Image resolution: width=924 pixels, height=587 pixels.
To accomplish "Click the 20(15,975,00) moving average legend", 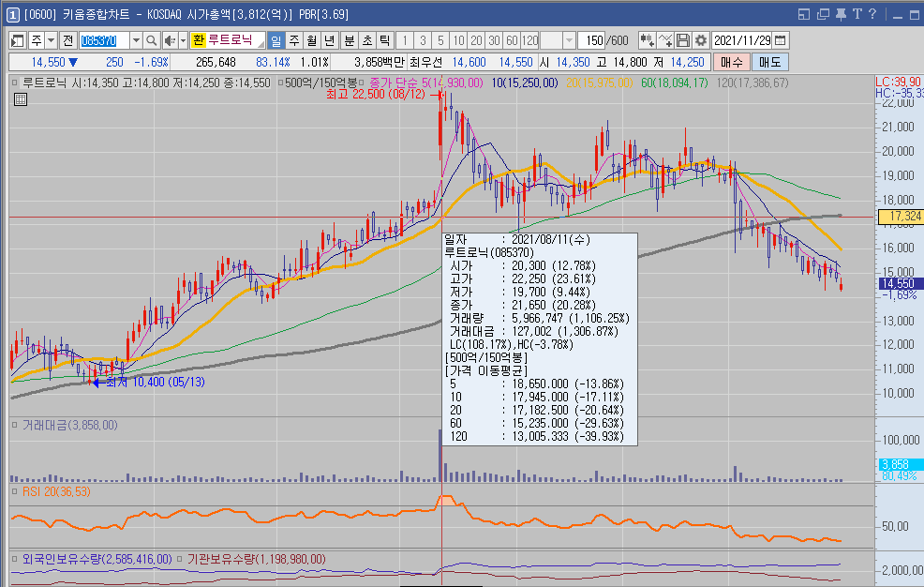I will tap(600, 83).
